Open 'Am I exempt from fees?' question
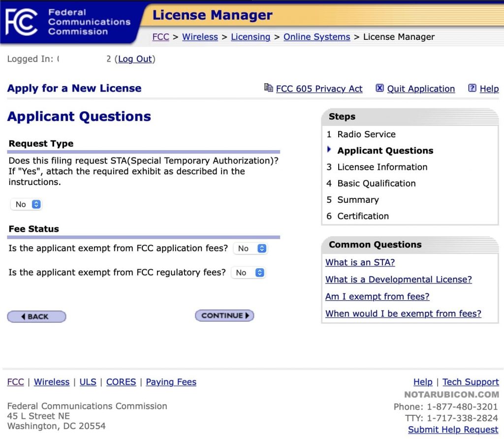Screen dimensions: 504x439 pyautogui.click(x=378, y=297)
